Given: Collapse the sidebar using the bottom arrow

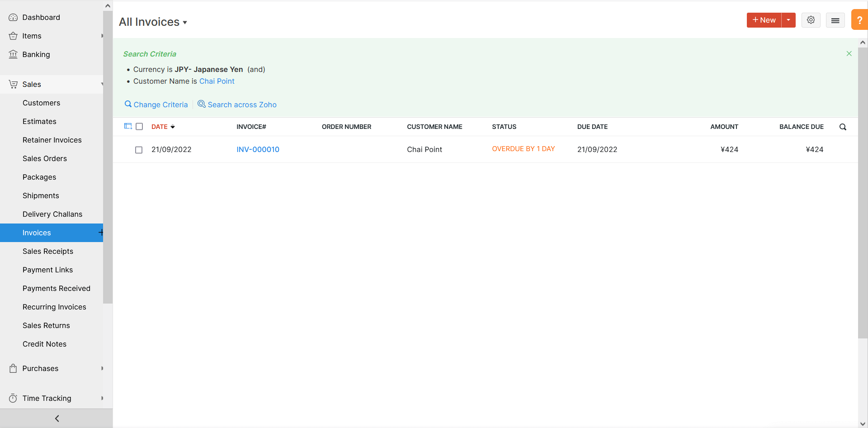Looking at the screenshot, I should [x=56, y=418].
